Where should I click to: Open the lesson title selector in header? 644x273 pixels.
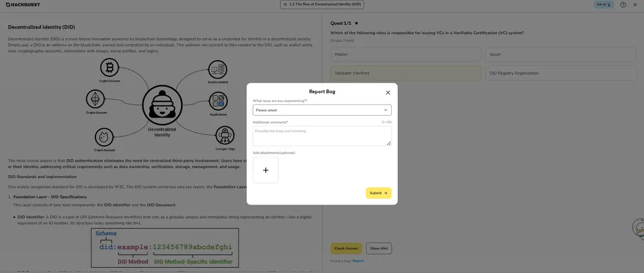pos(322,5)
